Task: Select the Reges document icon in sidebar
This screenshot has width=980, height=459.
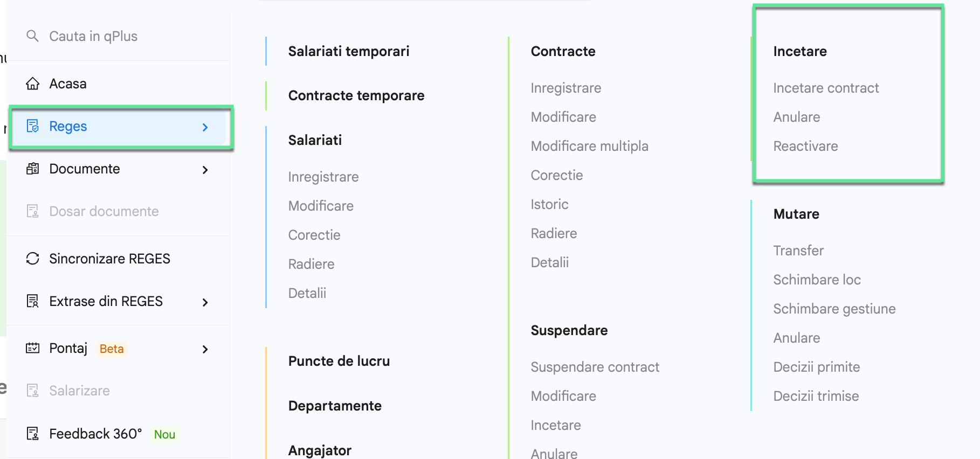Action: click(x=33, y=126)
